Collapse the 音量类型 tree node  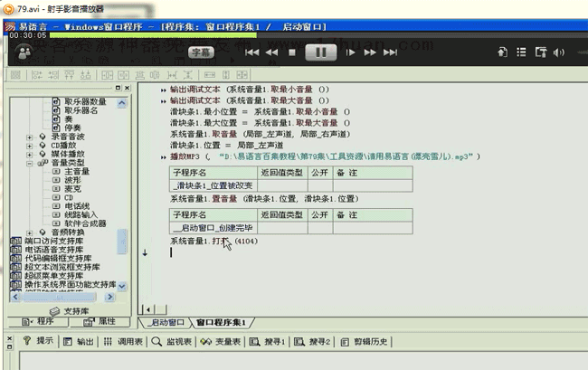click(29, 164)
